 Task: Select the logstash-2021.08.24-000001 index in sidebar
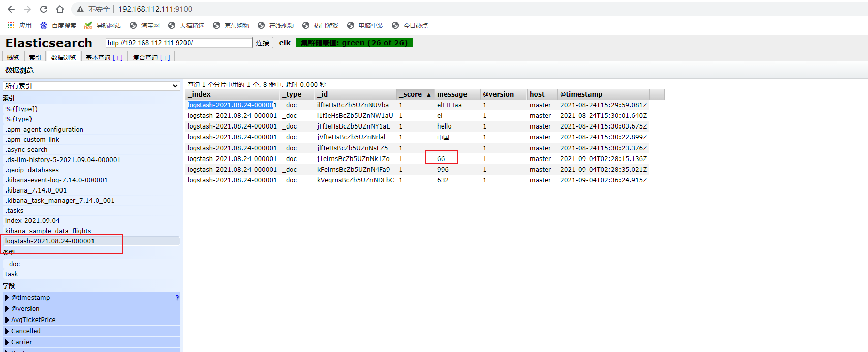[x=91, y=241]
